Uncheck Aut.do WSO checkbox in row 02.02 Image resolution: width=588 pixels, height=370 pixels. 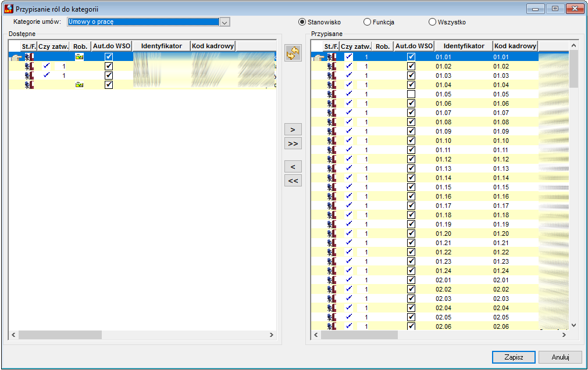click(411, 289)
